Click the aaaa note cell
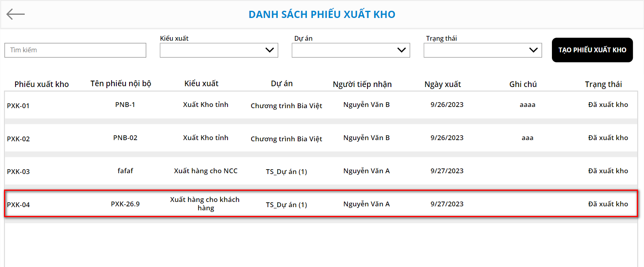644x267 pixels. (528, 105)
